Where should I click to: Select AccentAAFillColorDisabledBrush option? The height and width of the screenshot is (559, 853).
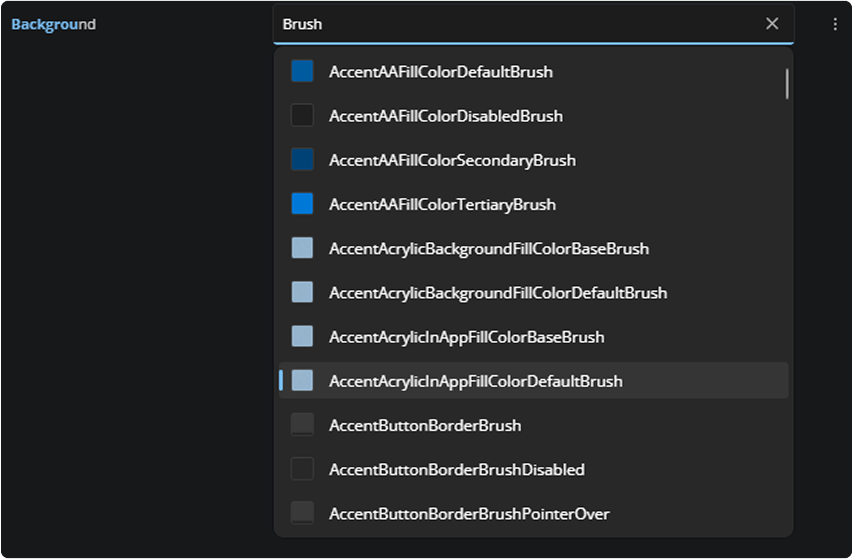coord(533,115)
